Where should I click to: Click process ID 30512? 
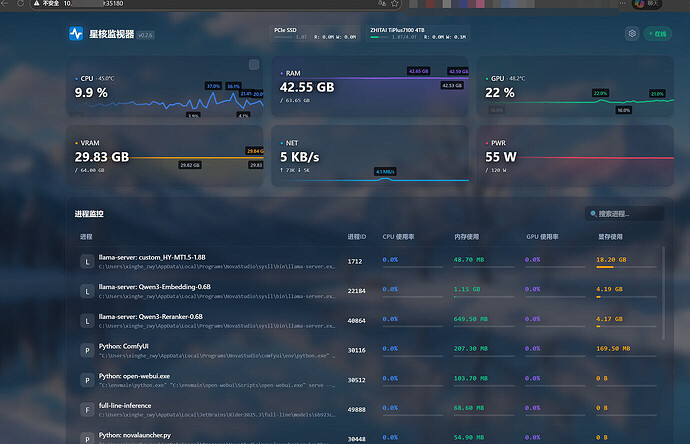pyautogui.click(x=356, y=380)
